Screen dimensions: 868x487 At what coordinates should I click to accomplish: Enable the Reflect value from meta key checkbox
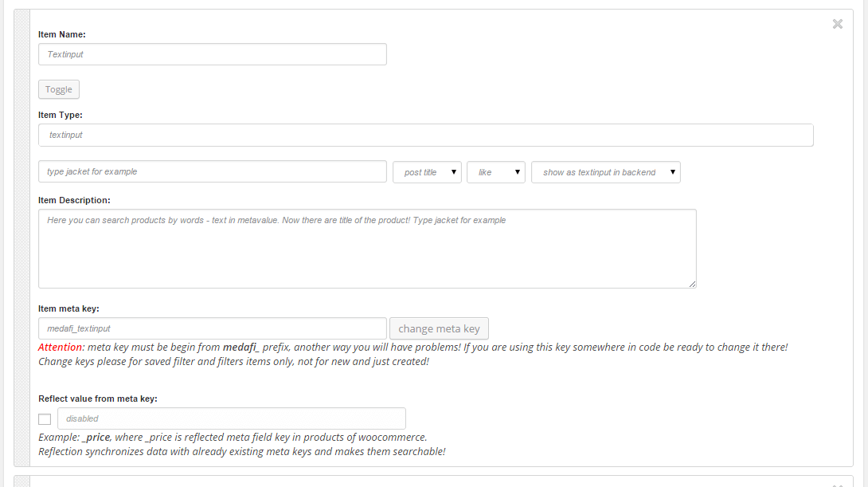[45, 419]
